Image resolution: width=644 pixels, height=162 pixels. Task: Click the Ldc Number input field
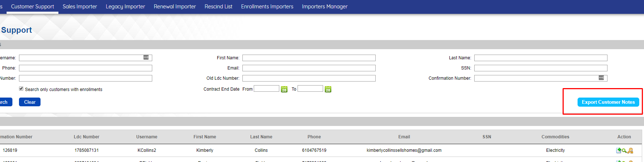point(85,78)
